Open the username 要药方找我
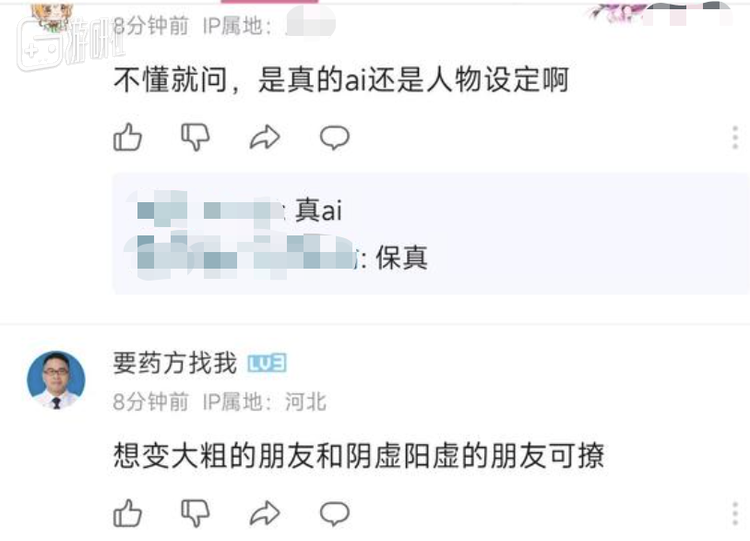This screenshot has width=750, height=541. (175, 363)
